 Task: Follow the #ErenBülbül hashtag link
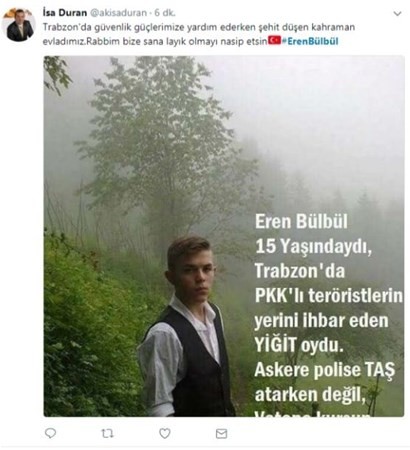(x=310, y=41)
